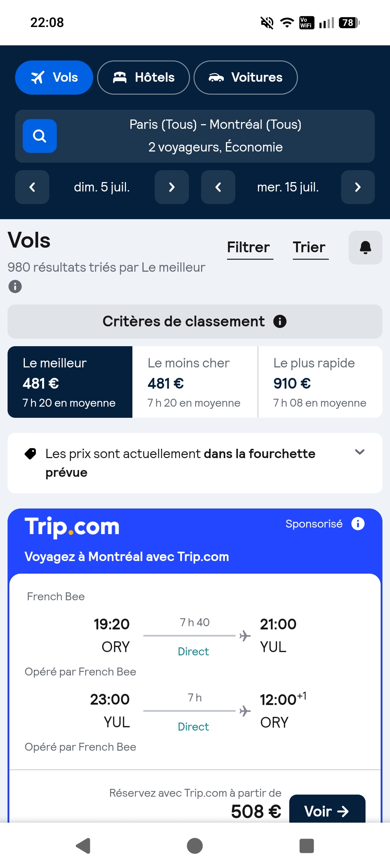
Task: Go to previous departure date
Action: tap(32, 187)
